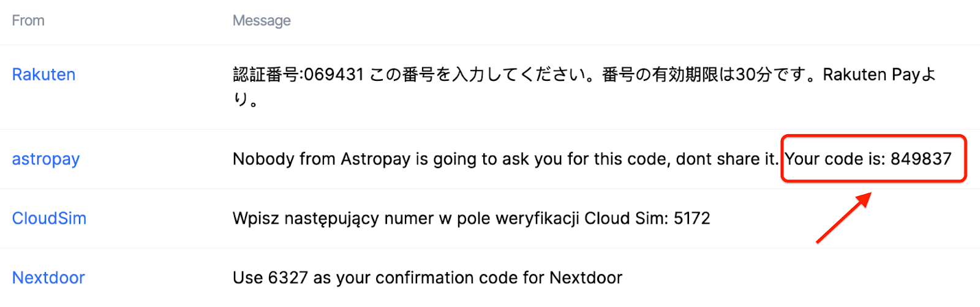This screenshot has height=307, width=980.
Task: Open the Rakuten sender link
Action: 43,75
